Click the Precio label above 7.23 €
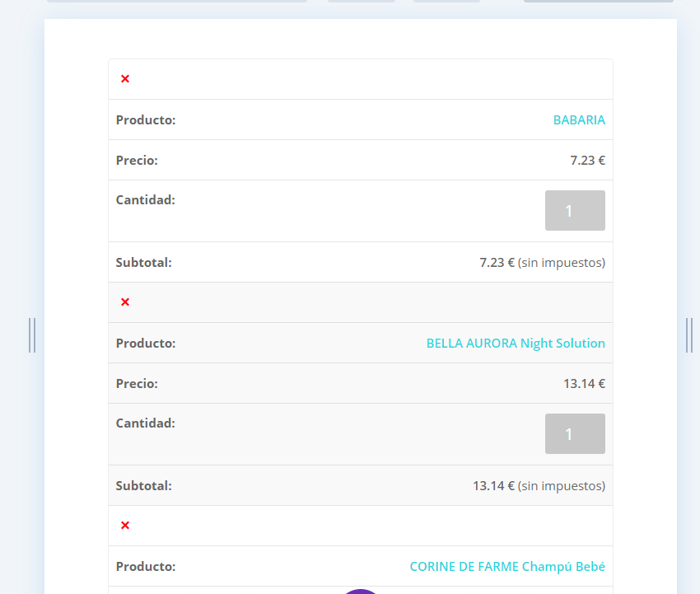The width and height of the screenshot is (700, 594). tap(137, 161)
